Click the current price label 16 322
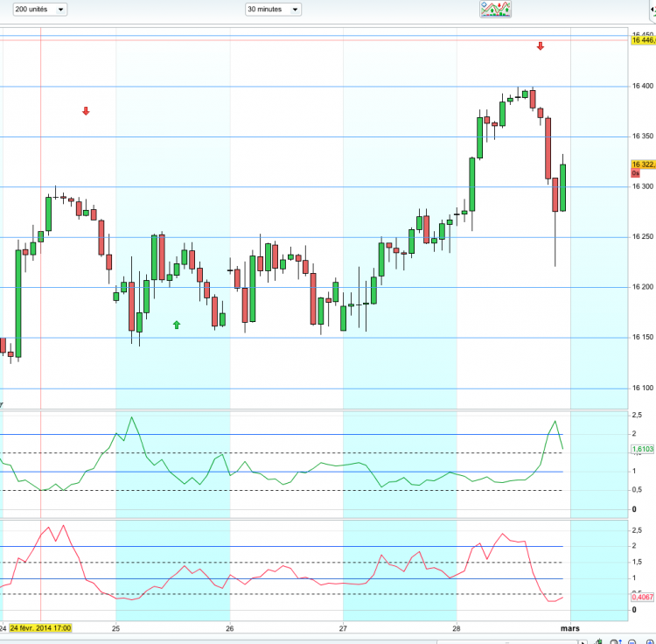This screenshot has width=656, height=644. (643, 164)
